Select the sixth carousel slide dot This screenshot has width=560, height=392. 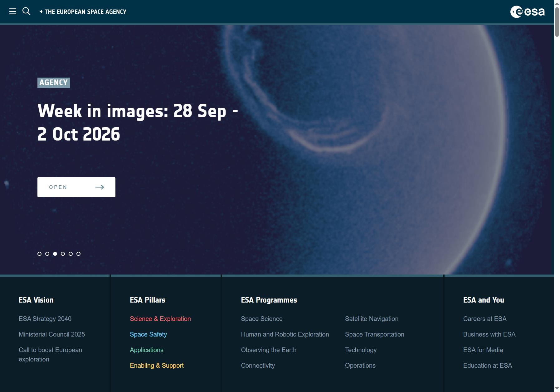78,254
